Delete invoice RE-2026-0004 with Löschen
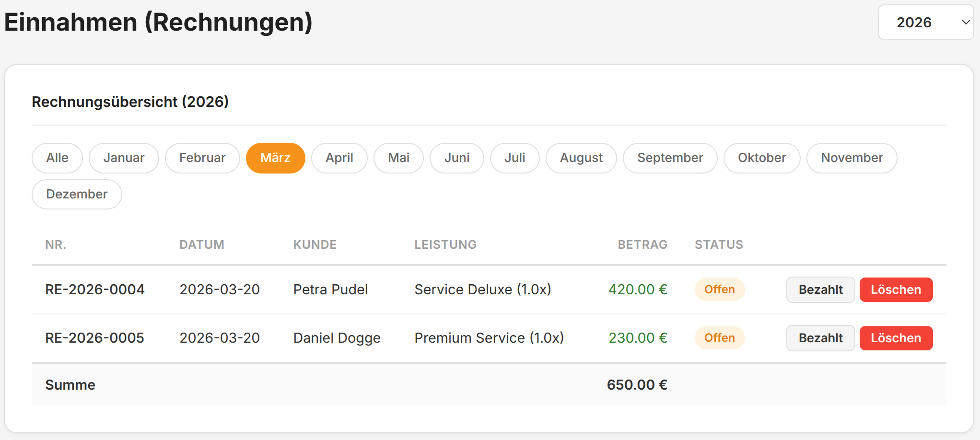Screen dimensions: 980x440 pyautogui.click(x=896, y=290)
